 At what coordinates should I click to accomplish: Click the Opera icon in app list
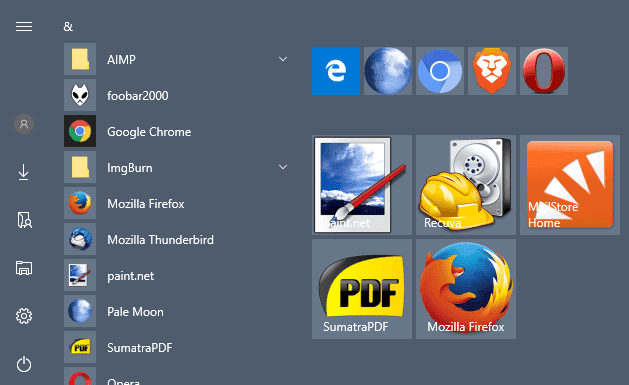80,376
